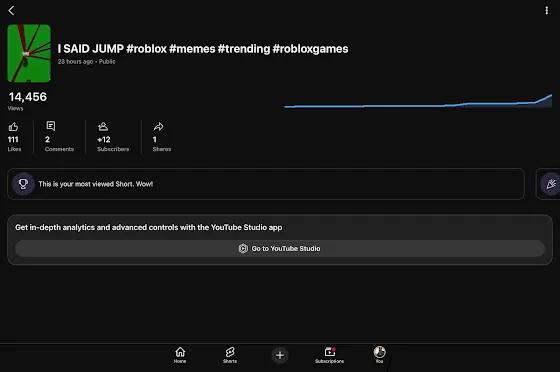This screenshot has height=372, width=560.
Task: Tap the plus Create button
Action: coord(280,355)
